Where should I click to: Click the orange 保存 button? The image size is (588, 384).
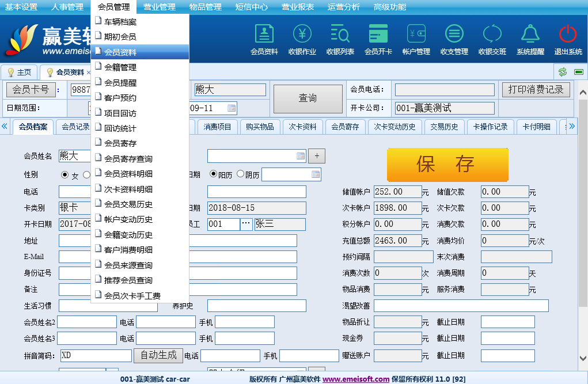pos(447,165)
